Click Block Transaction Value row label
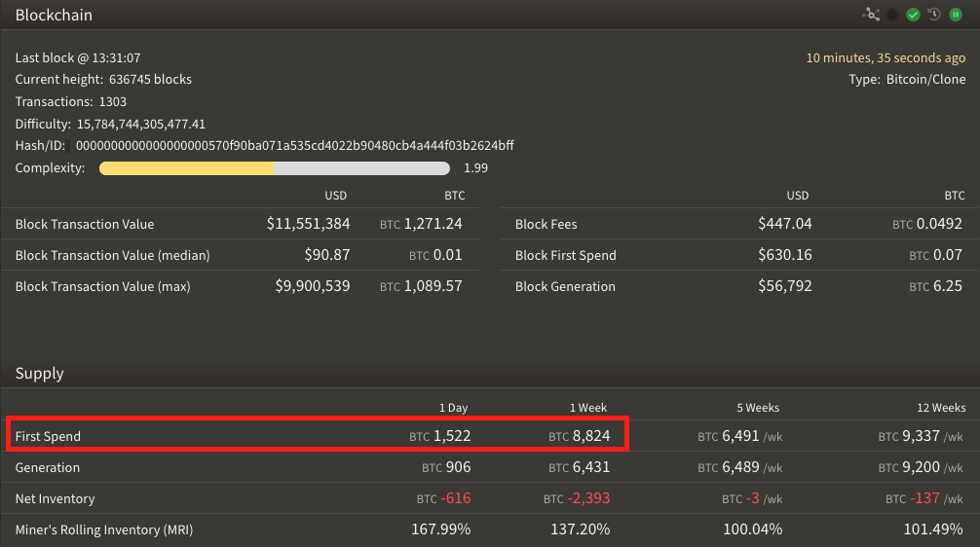This screenshot has height=547, width=980. [x=85, y=224]
